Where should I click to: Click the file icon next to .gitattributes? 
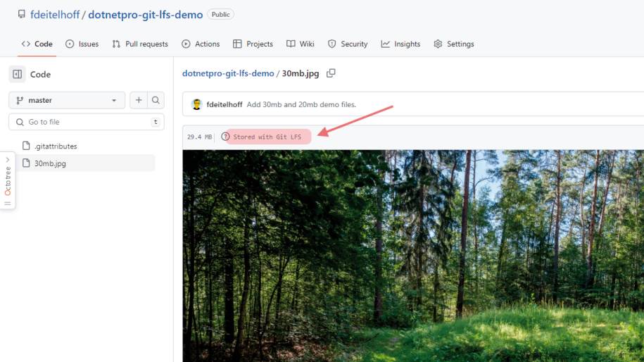[26, 146]
